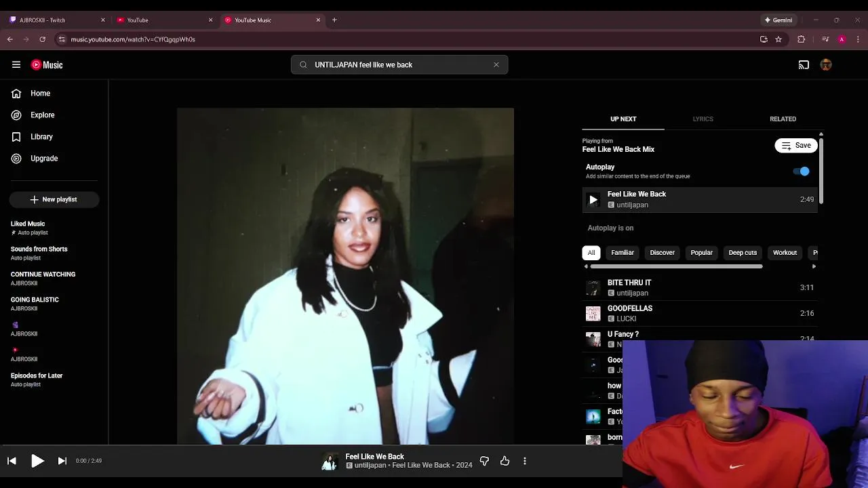The width and height of the screenshot is (868, 488).
Task: Click the BITE THRU IT thumbnail
Action: (593, 287)
